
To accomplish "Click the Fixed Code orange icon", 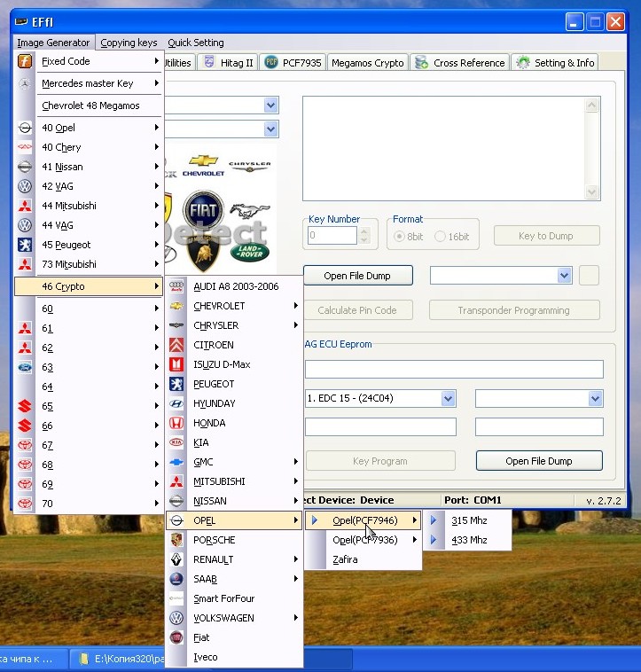I will pyautogui.click(x=25, y=61).
